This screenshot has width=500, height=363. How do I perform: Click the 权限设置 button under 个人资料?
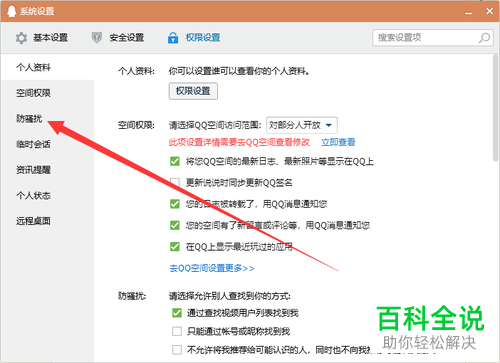(193, 91)
